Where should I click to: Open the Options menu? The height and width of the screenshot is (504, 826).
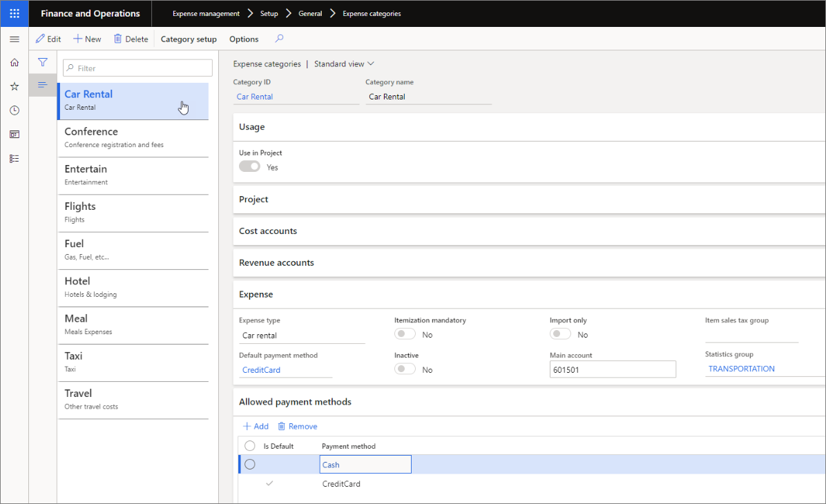point(244,39)
